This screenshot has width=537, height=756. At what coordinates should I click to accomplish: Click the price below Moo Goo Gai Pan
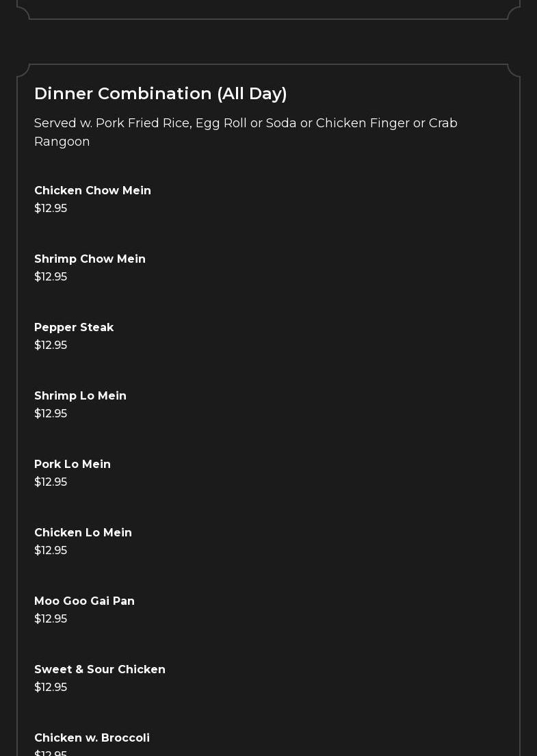pos(51,618)
